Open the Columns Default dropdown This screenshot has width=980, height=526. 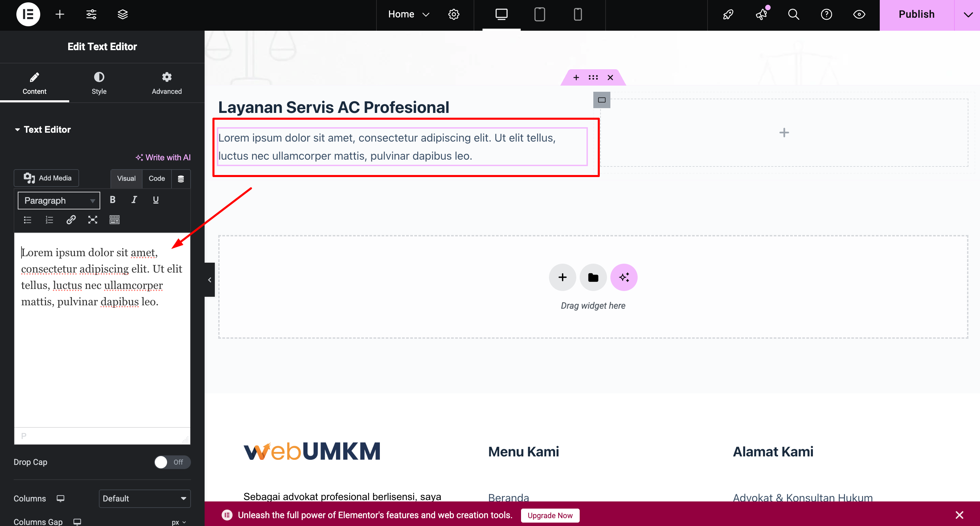pos(145,499)
